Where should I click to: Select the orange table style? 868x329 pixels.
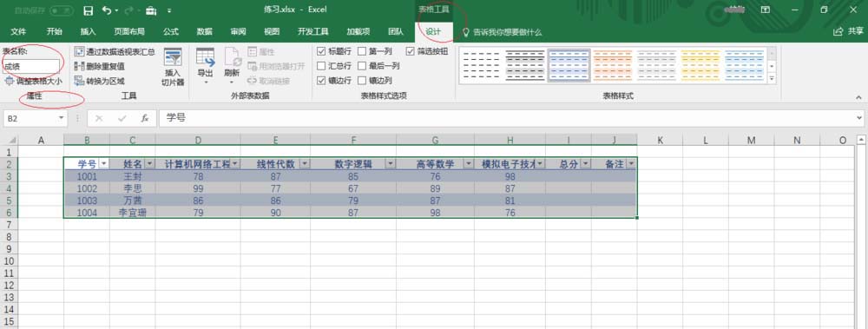[612, 65]
